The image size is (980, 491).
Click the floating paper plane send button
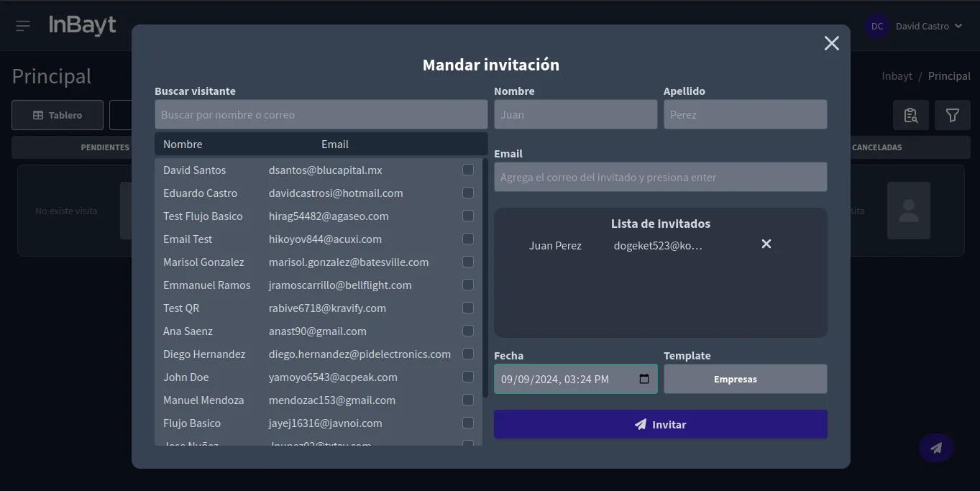point(935,447)
